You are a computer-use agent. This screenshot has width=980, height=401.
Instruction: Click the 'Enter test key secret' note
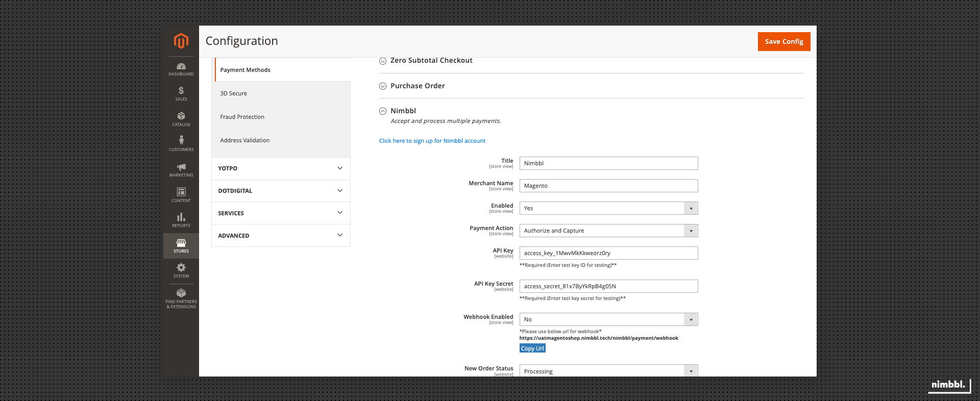pos(572,298)
